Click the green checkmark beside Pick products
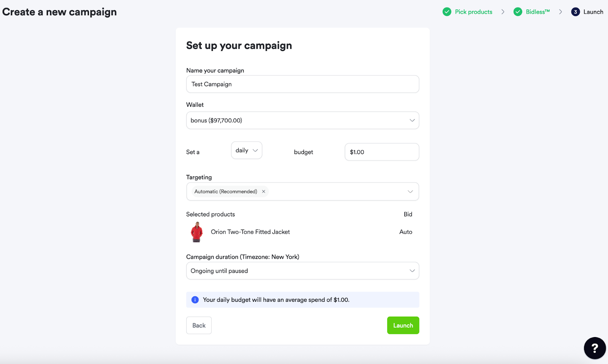 [x=447, y=12]
